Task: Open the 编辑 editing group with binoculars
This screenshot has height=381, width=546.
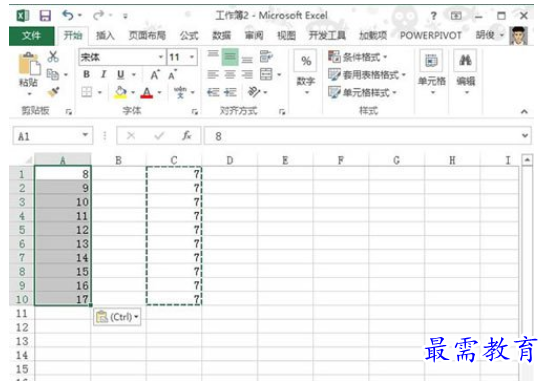Action: pyautogui.click(x=466, y=72)
